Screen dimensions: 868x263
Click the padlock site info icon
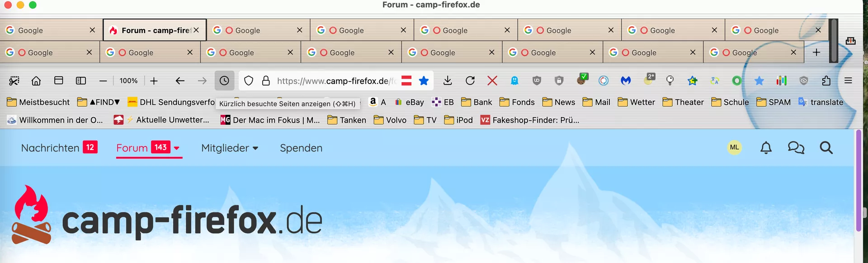pyautogui.click(x=266, y=81)
